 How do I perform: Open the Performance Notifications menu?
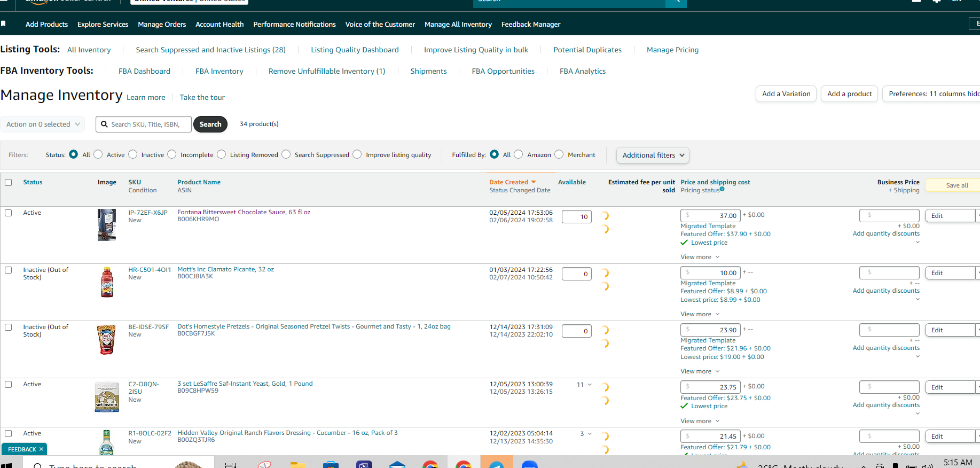point(294,24)
